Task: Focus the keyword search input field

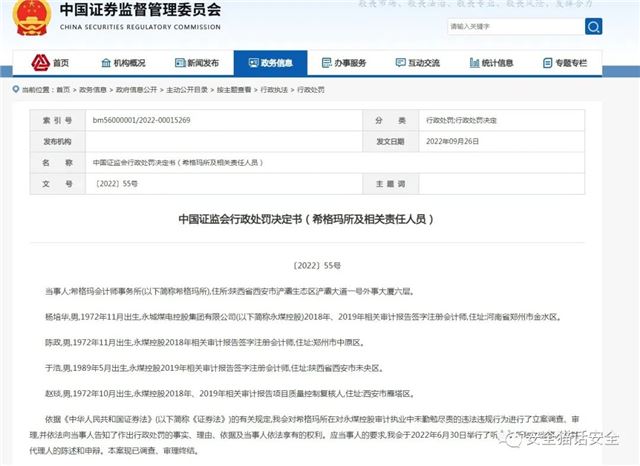Action: click(516, 27)
